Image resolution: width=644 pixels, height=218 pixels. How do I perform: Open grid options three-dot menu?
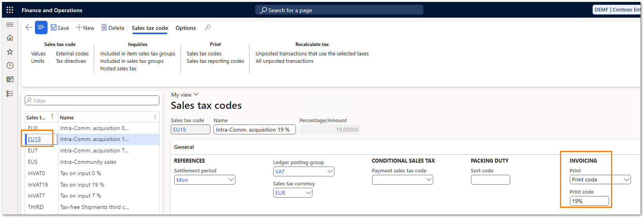(155, 117)
